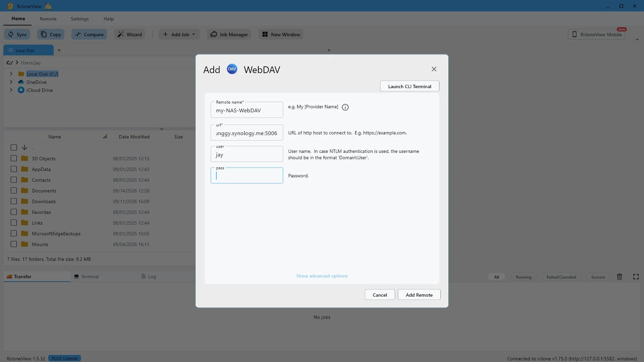The height and width of the screenshot is (362, 644).
Task: Close the Add WebDAV dialog
Action: (x=434, y=69)
